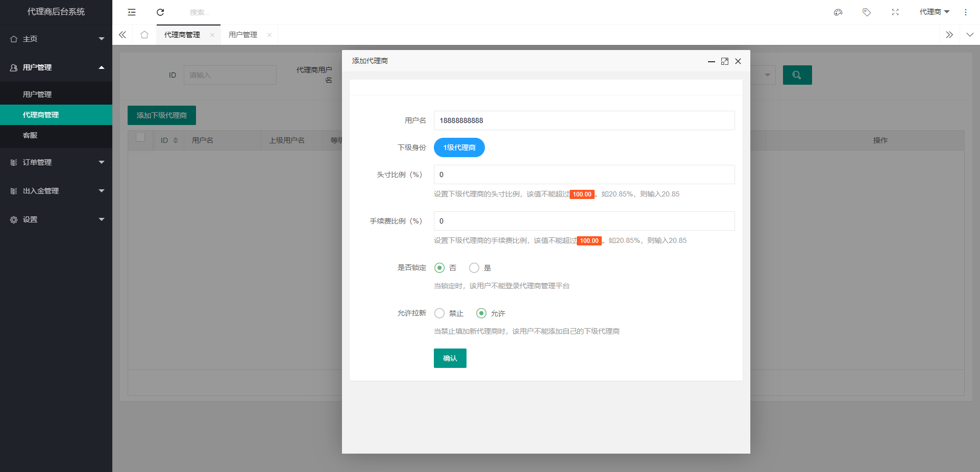Select '是' for the lock option
Screen dimensions: 980x472
(x=474, y=268)
